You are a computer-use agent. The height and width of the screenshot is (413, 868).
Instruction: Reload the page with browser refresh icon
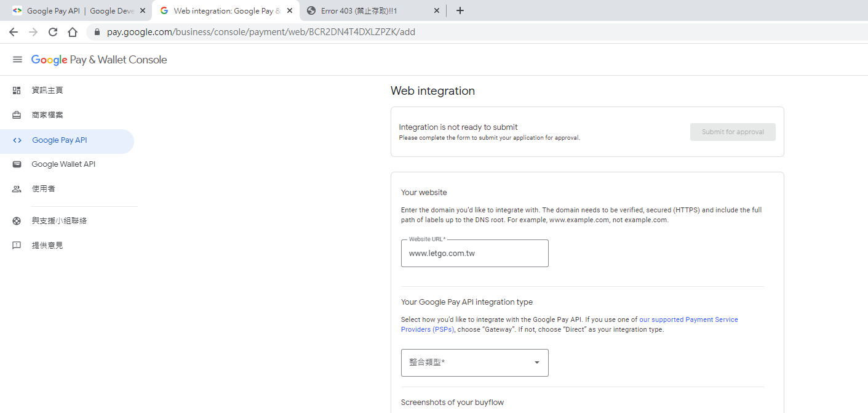tap(53, 32)
